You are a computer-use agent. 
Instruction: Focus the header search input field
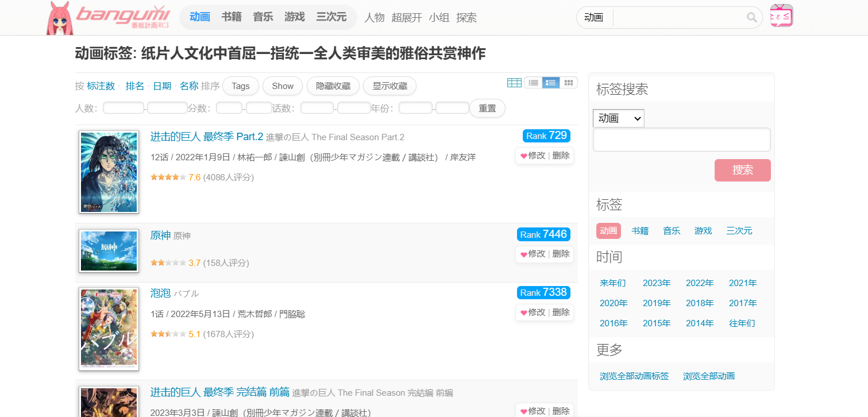[x=679, y=18]
